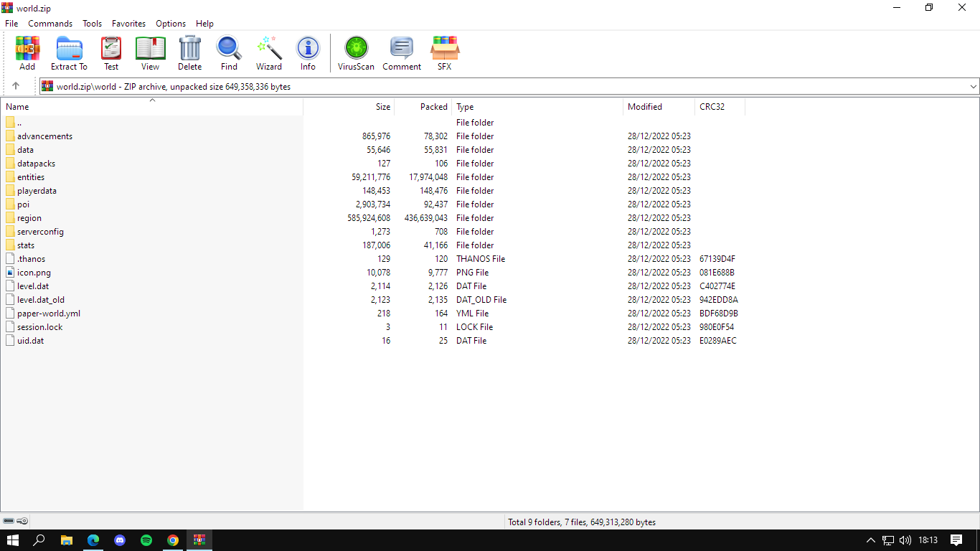The width and height of the screenshot is (980, 551).
Task: Click the Type cell 'YML File'
Action: tap(472, 314)
